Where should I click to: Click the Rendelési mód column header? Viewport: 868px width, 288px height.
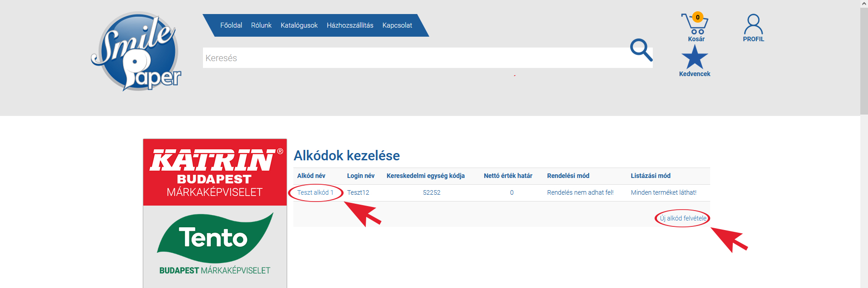(x=568, y=176)
